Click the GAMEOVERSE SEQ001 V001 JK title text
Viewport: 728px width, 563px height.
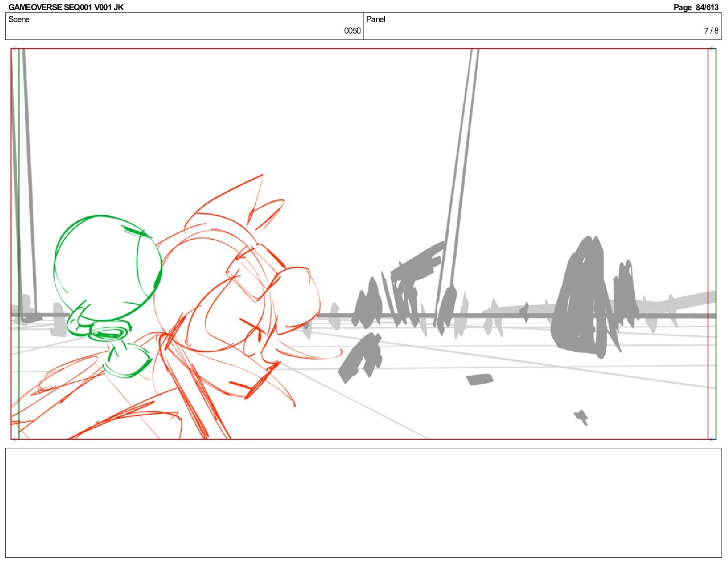tap(66, 7)
